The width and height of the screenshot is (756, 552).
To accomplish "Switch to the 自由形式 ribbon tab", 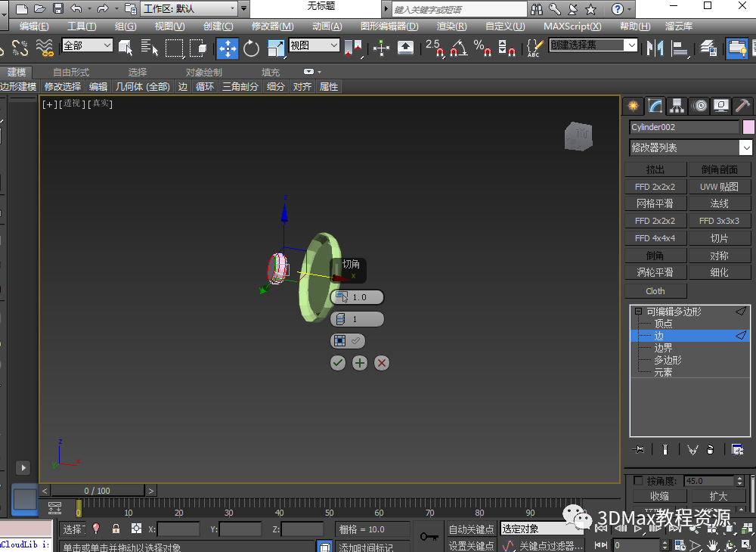I will pyautogui.click(x=71, y=73).
